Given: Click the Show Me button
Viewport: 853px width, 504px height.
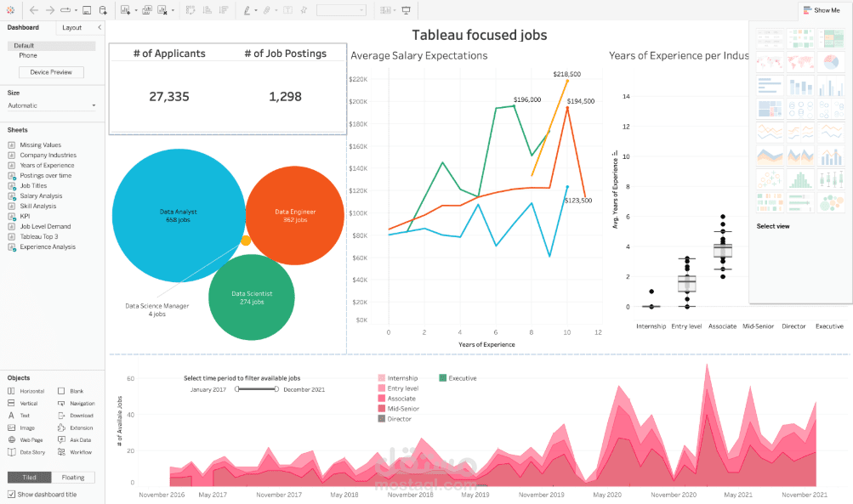Looking at the screenshot, I should 822,10.
